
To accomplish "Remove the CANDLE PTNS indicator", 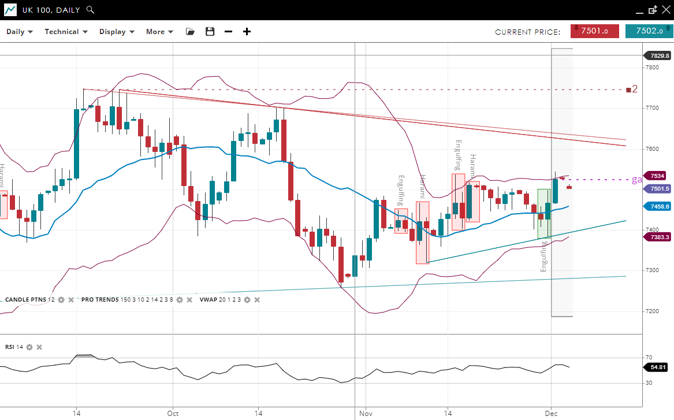I will [x=72, y=300].
